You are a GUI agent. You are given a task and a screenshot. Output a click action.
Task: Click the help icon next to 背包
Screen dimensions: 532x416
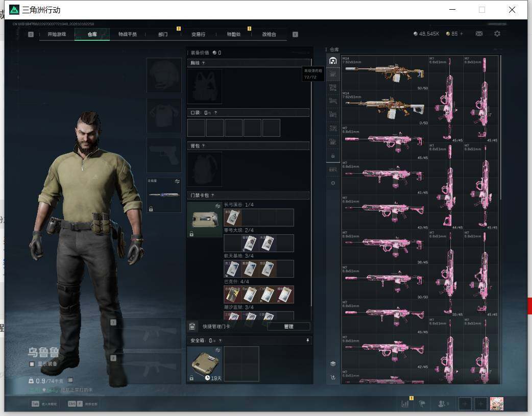(203, 145)
